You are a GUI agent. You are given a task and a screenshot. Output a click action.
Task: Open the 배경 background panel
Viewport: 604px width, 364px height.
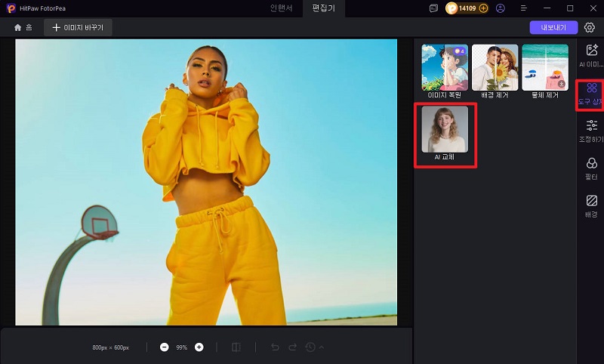pos(591,205)
